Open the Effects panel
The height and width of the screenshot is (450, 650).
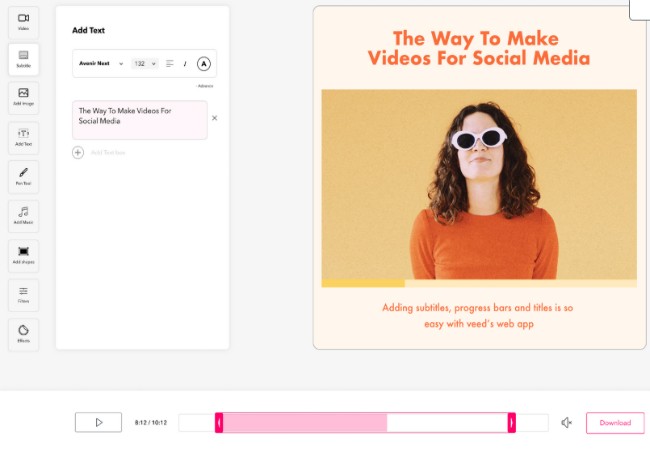tap(23, 333)
